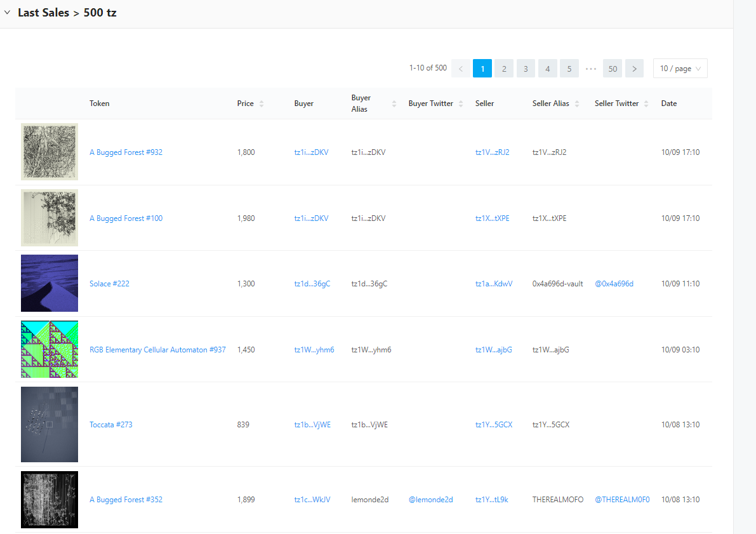
Task: Click the Toccata #273 thumbnail image
Action: [x=50, y=425]
